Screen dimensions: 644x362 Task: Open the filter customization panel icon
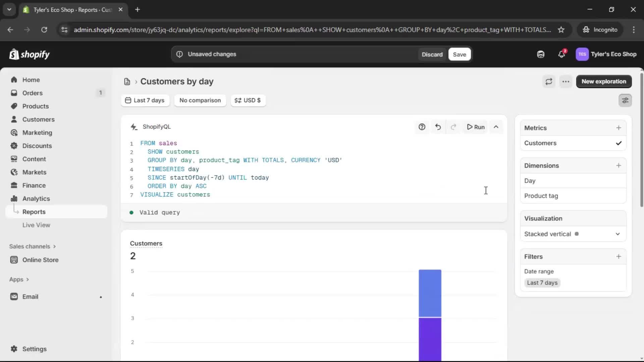(625, 100)
